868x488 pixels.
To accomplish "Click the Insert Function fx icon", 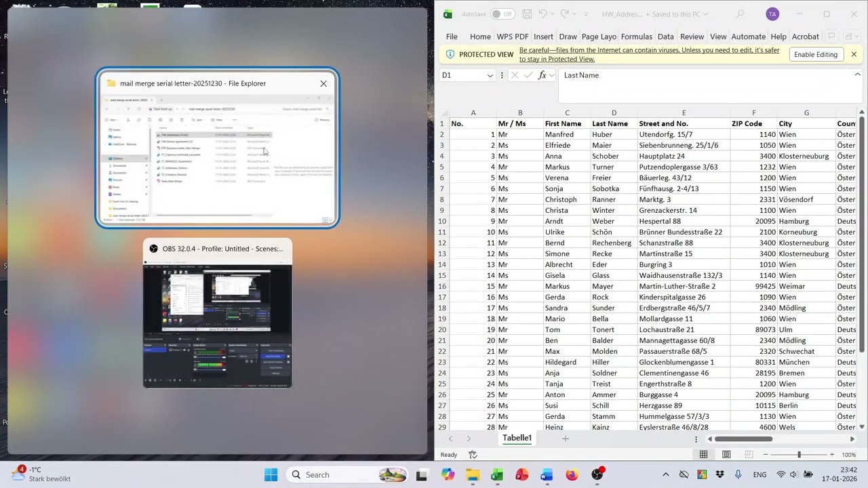I will coord(542,75).
